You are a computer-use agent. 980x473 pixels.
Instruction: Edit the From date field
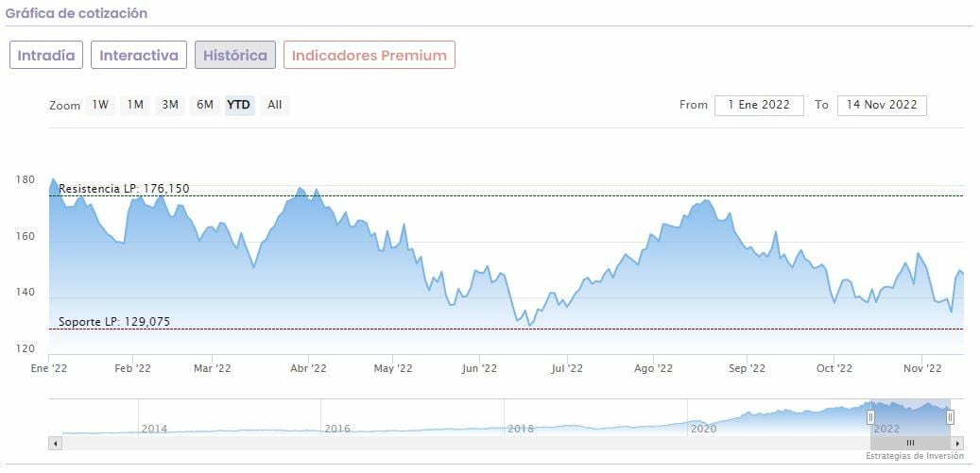pyautogui.click(x=759, y=105)
